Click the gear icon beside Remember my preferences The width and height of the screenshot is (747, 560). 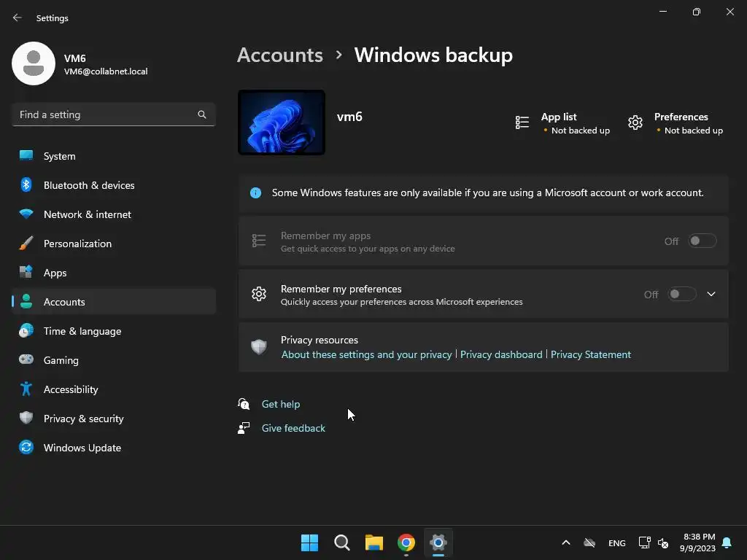tap(259, 295)
